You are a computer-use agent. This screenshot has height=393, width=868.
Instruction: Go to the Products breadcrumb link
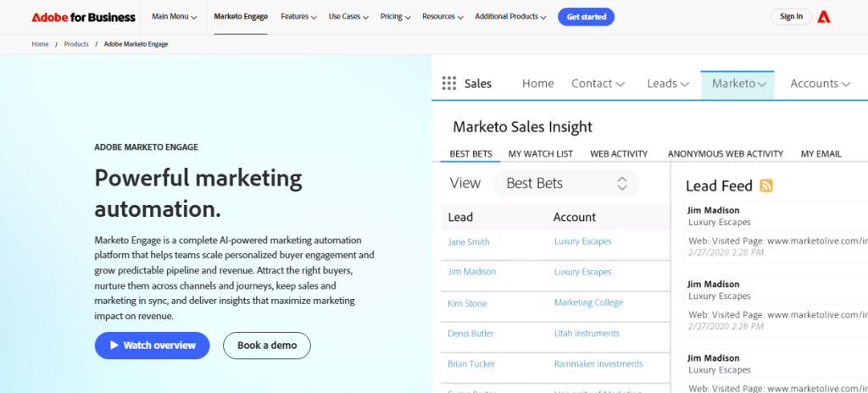(76, 44)
